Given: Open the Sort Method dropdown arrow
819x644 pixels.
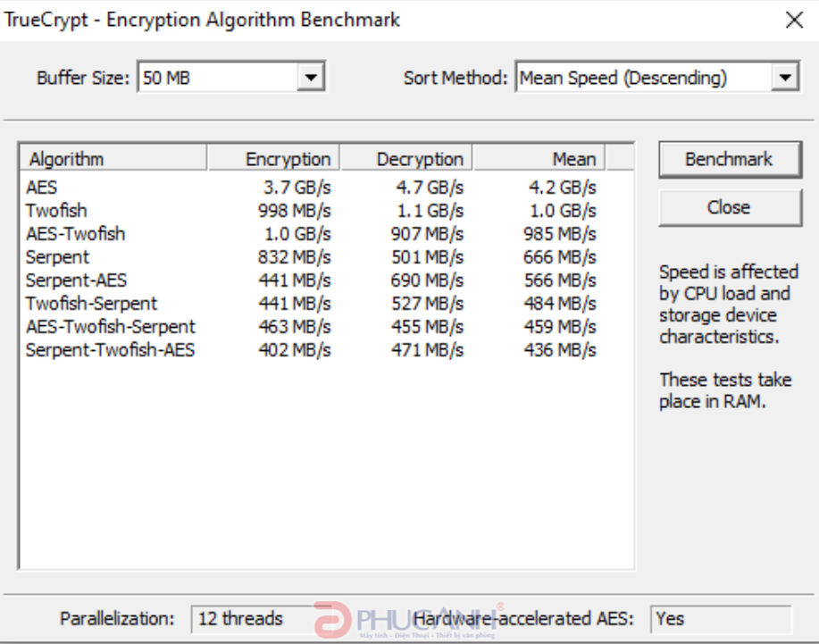Looking at the screenshot, I should point(785,78).
